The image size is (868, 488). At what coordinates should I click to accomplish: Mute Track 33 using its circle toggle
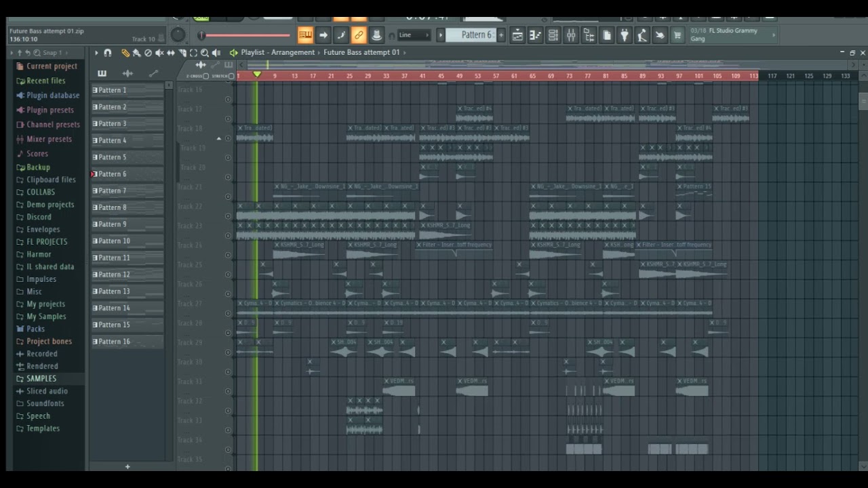click(x=228, y=430)
